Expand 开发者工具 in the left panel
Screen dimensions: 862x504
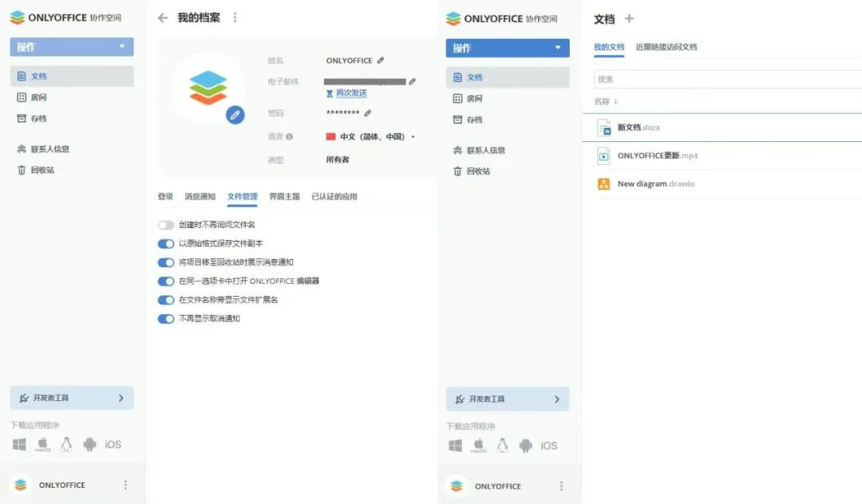72,398
